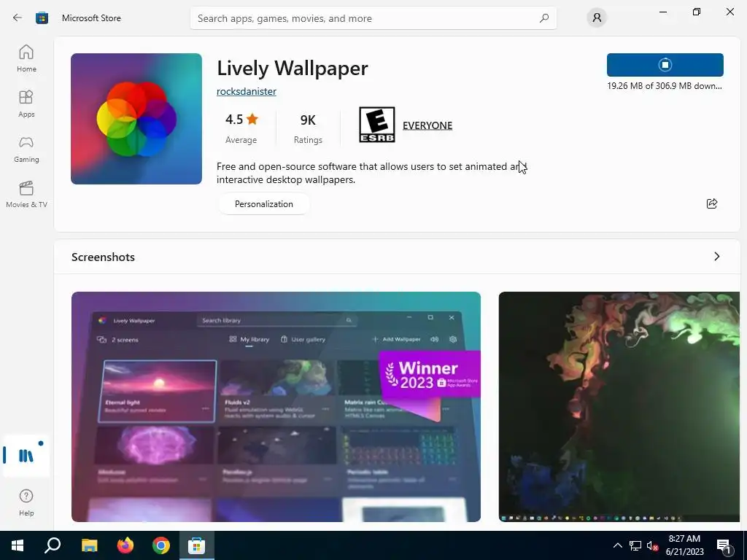Stop the download with the stop button

pos(665,65)
